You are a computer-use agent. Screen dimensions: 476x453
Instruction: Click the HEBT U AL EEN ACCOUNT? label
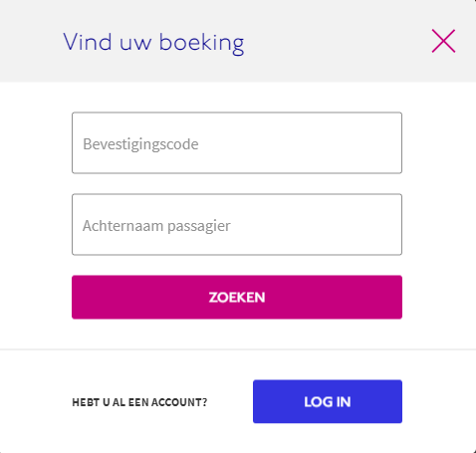(x=139, y=402)
